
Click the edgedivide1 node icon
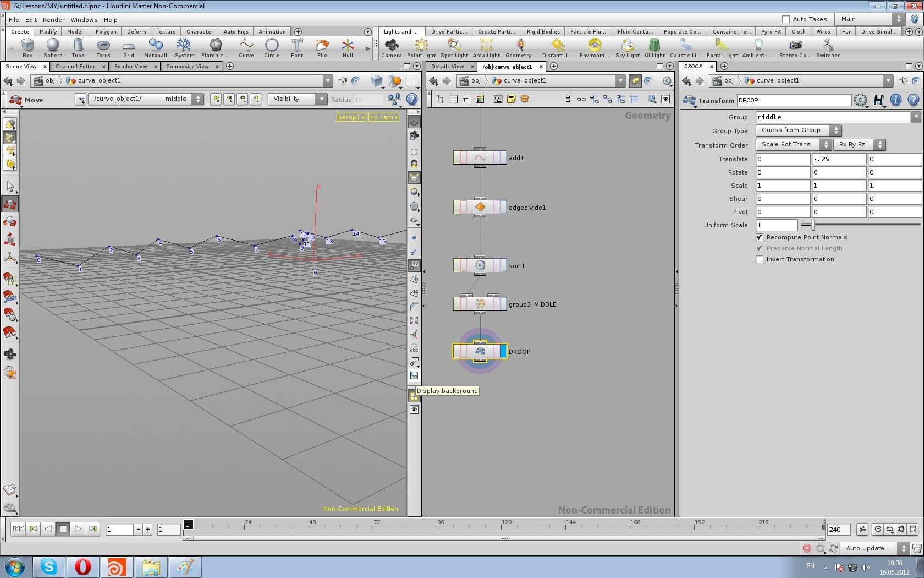(x=480, y=207)
